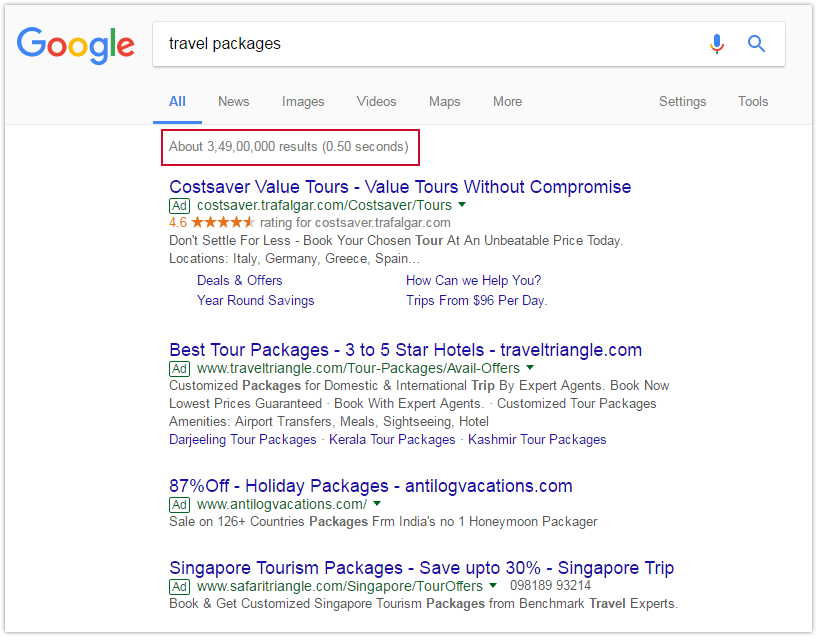Open the Tools option
This screenshot has width=817, height=637.
pyautogui.click(x=753, y=102)
